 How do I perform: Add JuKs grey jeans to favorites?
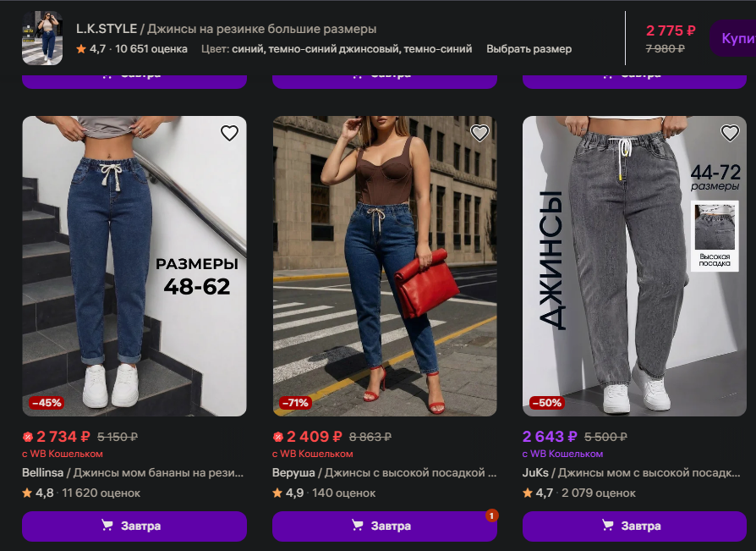tap(730, 133)
